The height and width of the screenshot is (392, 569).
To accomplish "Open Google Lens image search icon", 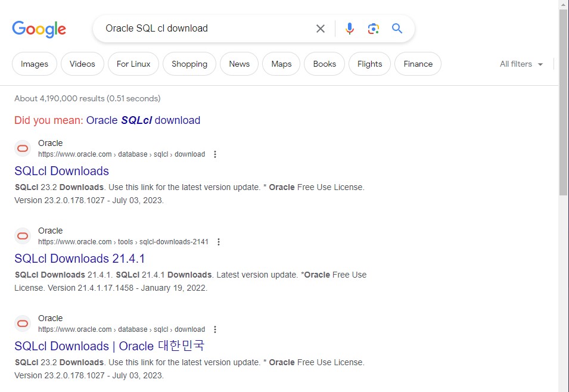I will click(x=373, y=29).
